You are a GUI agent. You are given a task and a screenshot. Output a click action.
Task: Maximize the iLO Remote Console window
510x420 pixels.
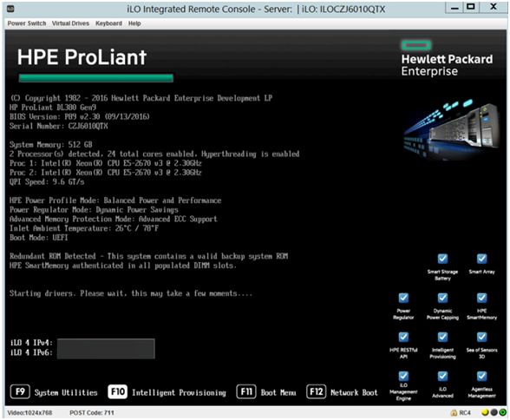click(471, 7)
